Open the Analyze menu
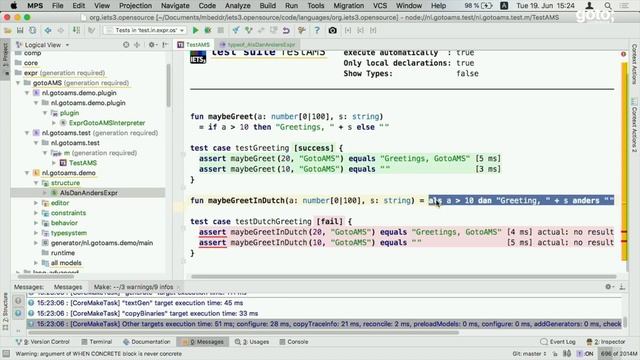This screenshot has height=360, width=640. pyautogui.click(x=238, y=6)
